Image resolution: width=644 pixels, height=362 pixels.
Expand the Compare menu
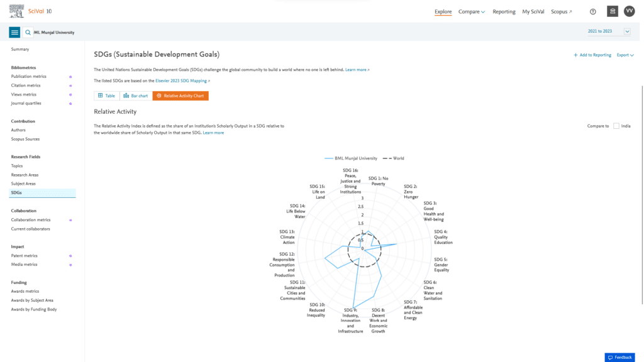pyautogui.click(x=472, y=11)
